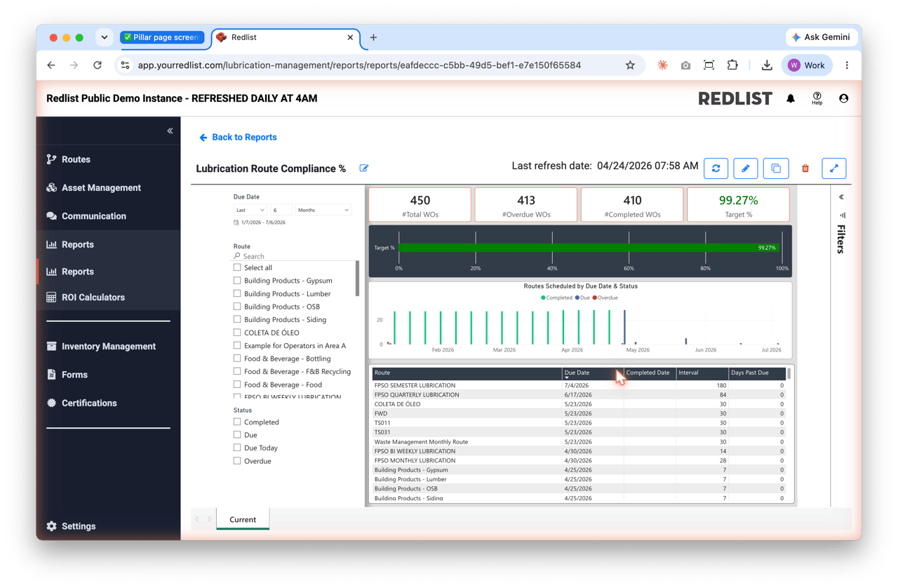Bookmark this page with star icon
The height and width of the screenshot is (588, 898).
click(630, 65)
